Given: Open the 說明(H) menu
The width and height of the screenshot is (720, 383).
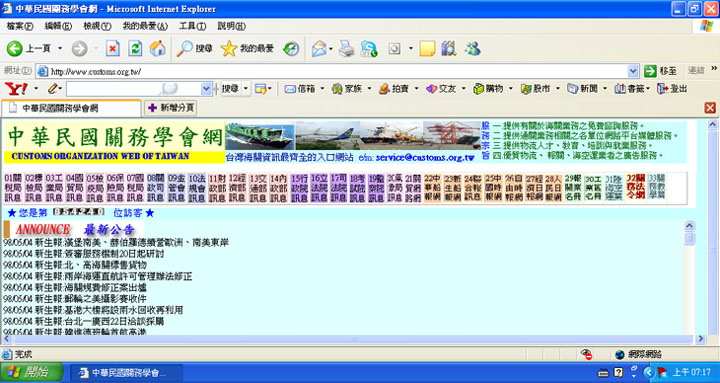Looking at the screenshot, I should (231, 26).
